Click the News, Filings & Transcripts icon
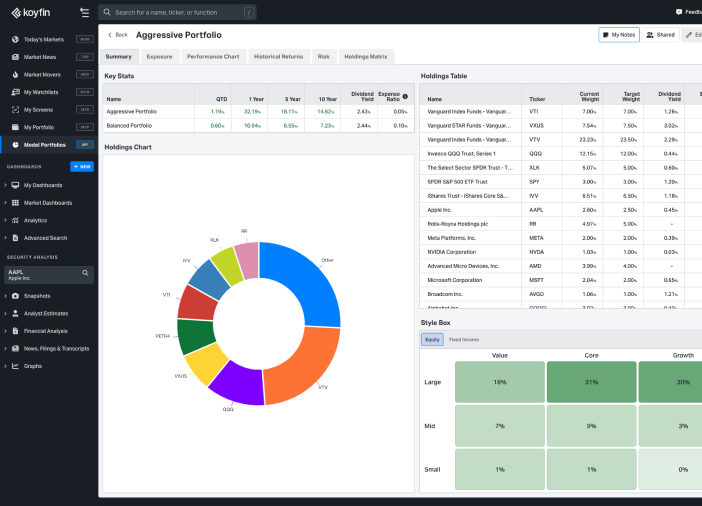The height and width of the screenshot is (506, 702). click(15, 348)
